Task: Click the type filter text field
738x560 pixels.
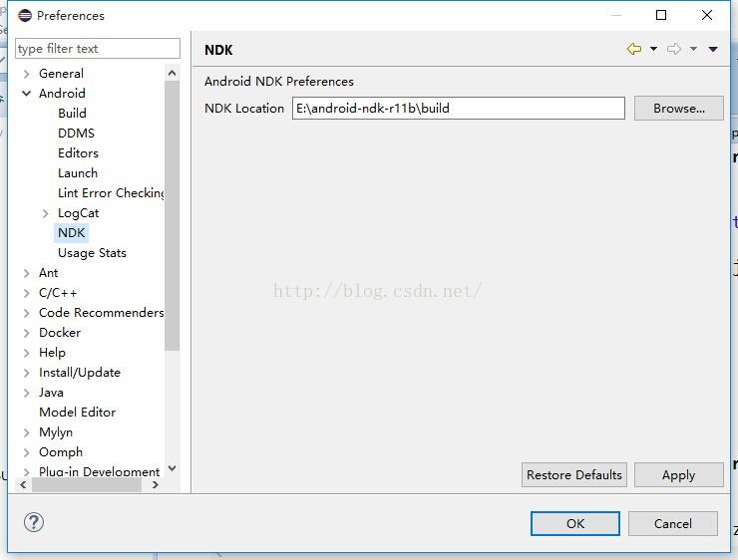Action: (98, 49)
